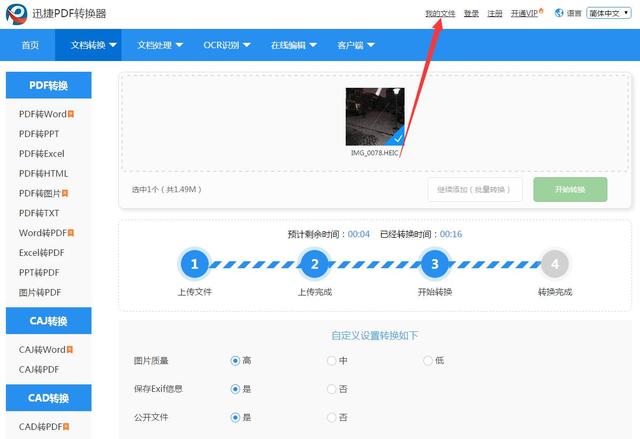Viewport: 640px width, 439px height.
Task: Open the 文档处理 menu label
Action: (x=154, y=45)
